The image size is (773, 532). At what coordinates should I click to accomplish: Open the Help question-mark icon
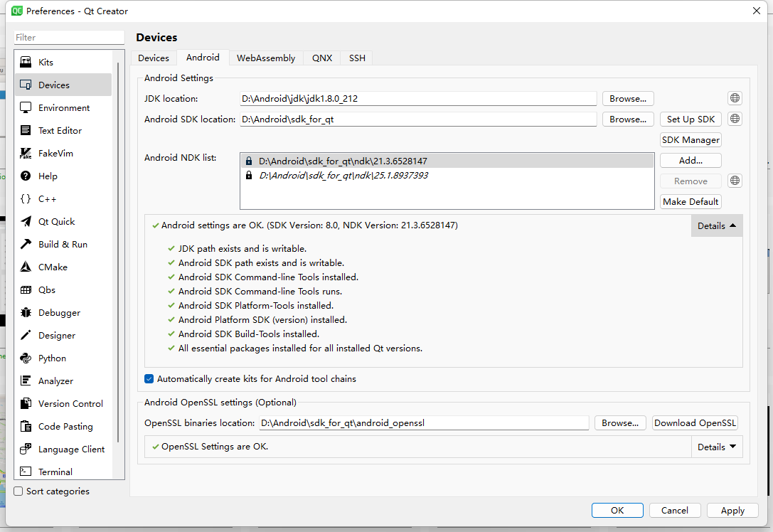[26, 176]
